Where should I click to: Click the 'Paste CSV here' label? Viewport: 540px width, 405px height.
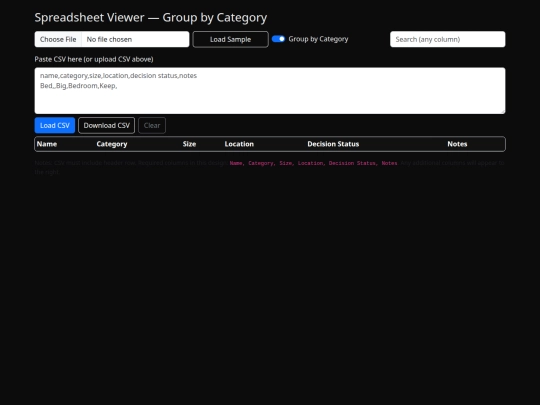tap(94, 59)
